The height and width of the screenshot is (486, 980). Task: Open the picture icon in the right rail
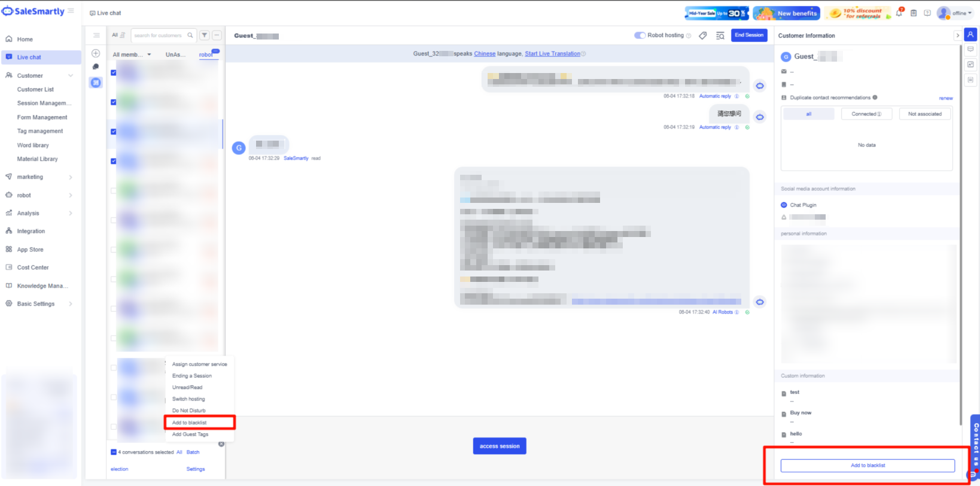970,65
